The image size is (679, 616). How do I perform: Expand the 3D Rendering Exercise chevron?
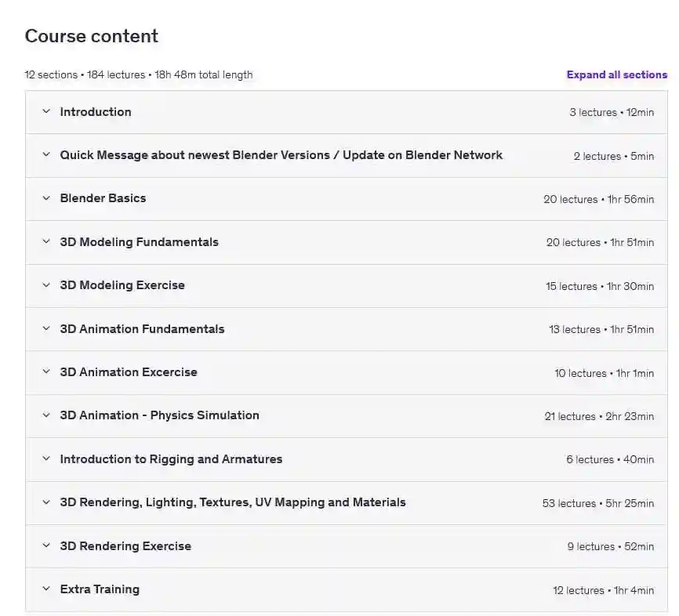pos(46,545)
